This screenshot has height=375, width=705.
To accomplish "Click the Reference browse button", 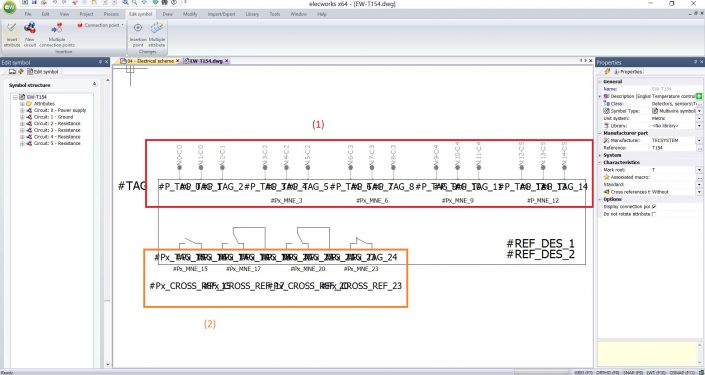I will [x=699, y=148].
